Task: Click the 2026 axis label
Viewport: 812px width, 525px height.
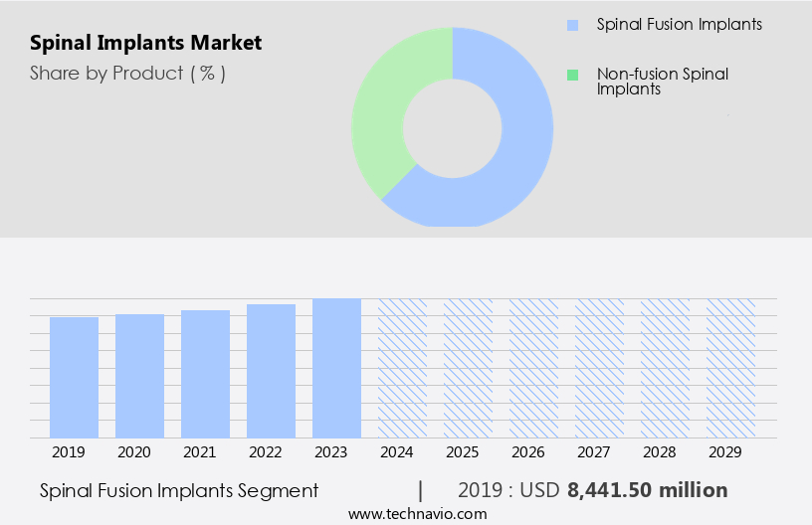Action: point(528,452)
